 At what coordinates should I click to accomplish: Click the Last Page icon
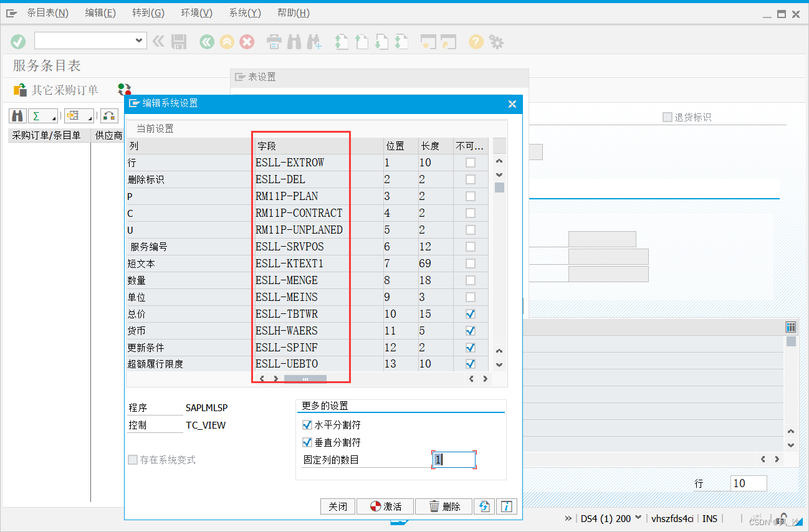(x=401, y=42)
